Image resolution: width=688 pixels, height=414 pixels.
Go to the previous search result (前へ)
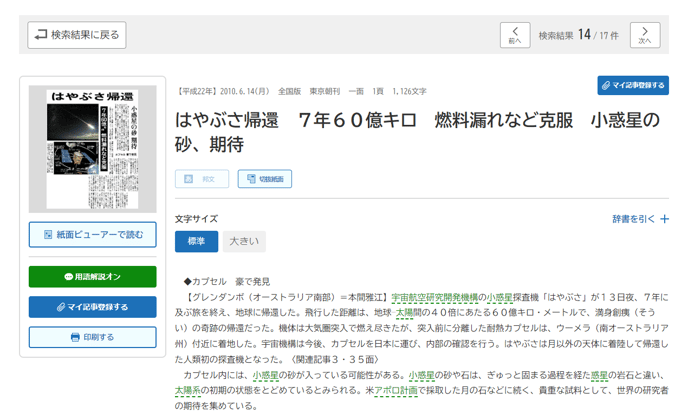pyautogui.click(x=514, y=35)
